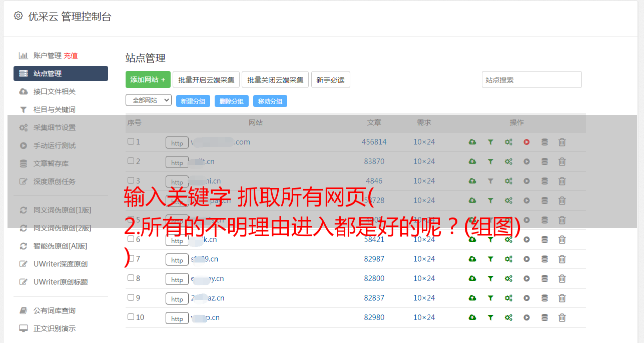The width and height of the screenshot is (644, 343).
Task: Click the trash icon in row 2
Action: [x=562, y=161]
